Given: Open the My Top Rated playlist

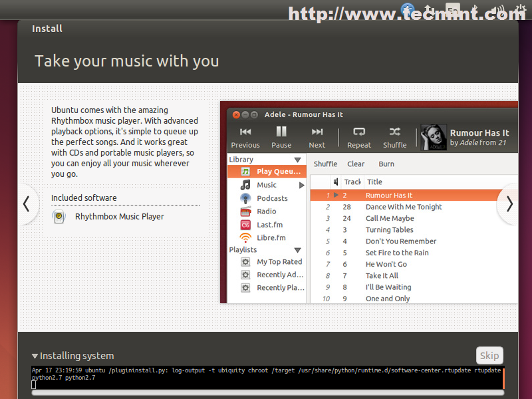Looking at the screenshot, I should [279, 262].
